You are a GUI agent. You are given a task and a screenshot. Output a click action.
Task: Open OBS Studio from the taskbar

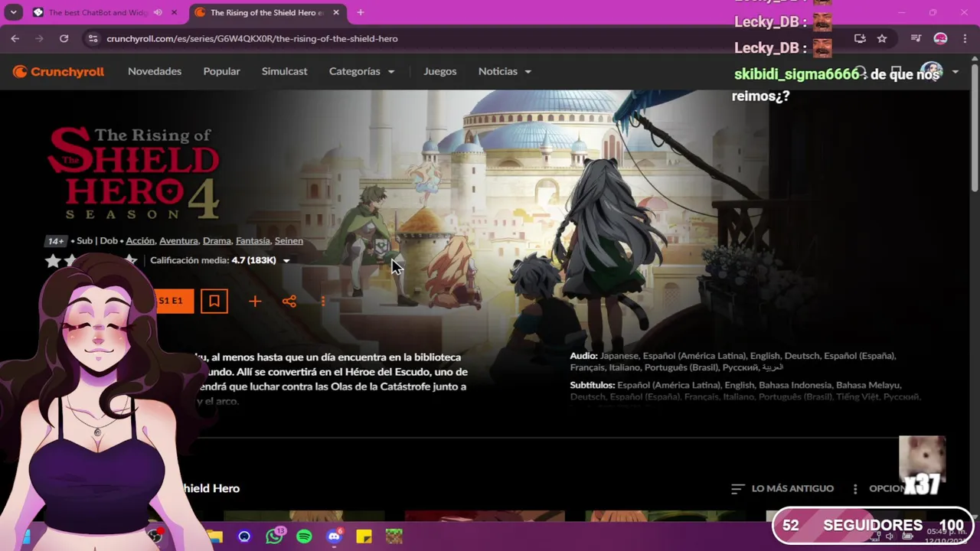[155, 536]
